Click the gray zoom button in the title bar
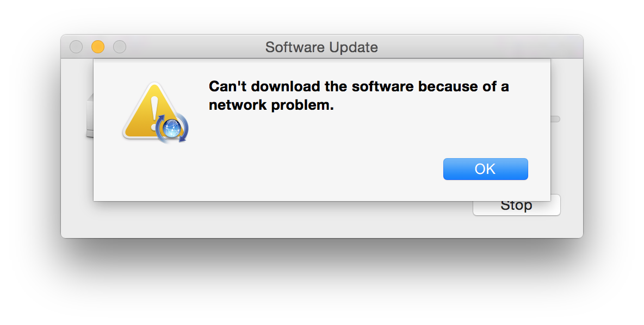This screenshot has height=325, width=644. click(120, 47)
